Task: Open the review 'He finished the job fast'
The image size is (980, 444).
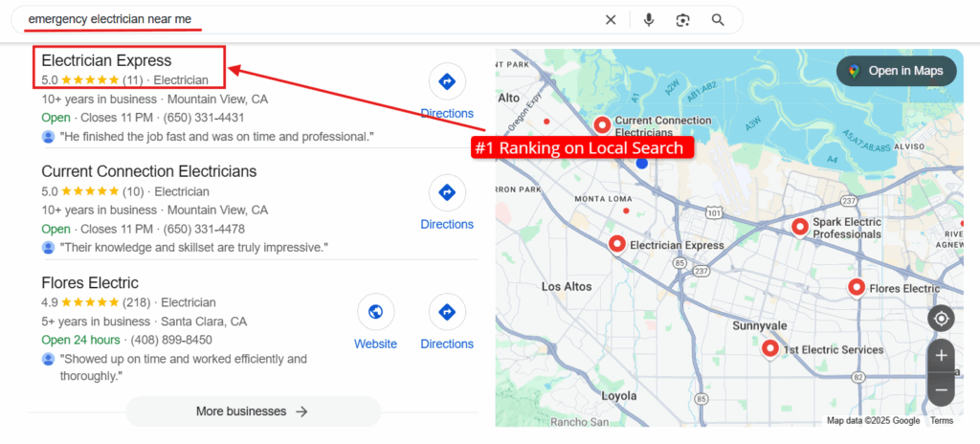Action: pyautogui.click(x=216, y=136)
